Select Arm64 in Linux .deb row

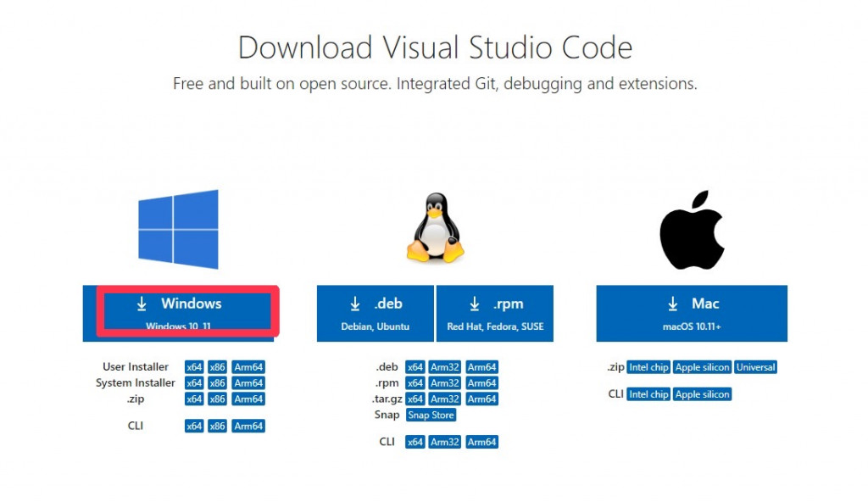(482, 367)
